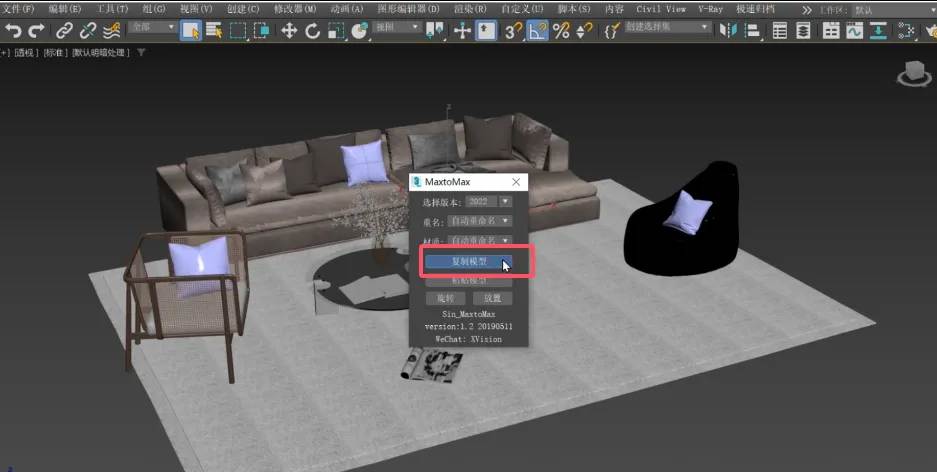Click the teapot Render Setup icon

point(931,30)
